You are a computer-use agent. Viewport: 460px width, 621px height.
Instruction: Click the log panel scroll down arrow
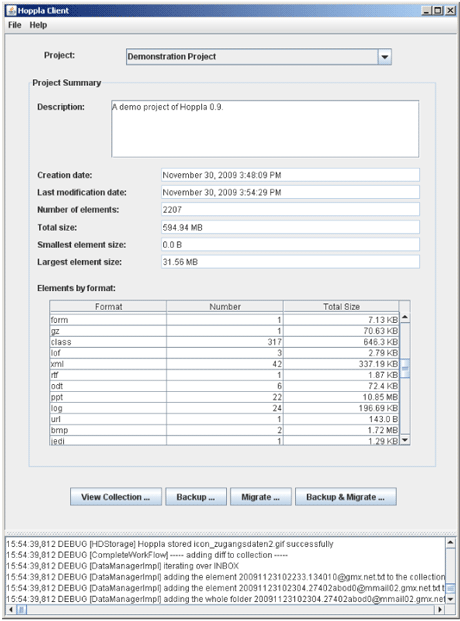click(x=450, y=599)
